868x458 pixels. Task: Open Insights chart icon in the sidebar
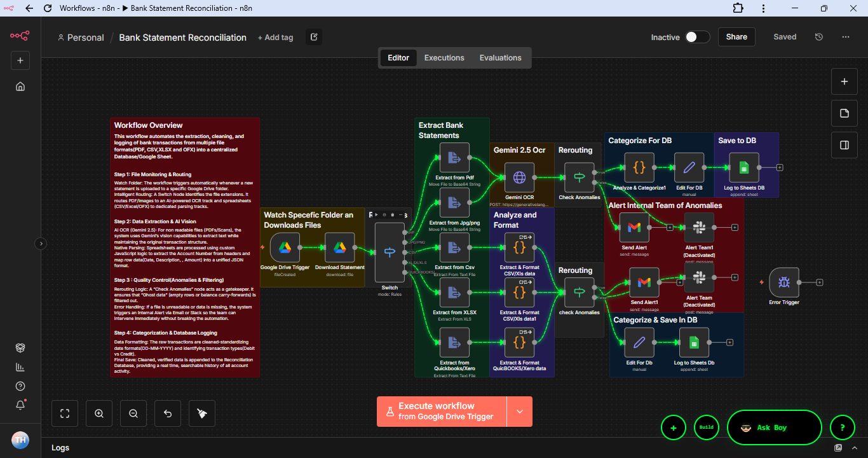(x=20, y=367)
